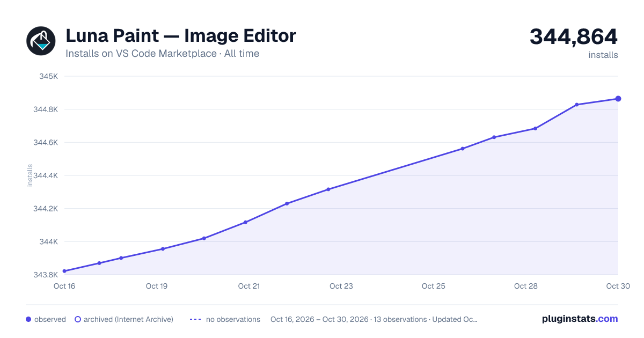Click the 344,864 installs total

574,36
